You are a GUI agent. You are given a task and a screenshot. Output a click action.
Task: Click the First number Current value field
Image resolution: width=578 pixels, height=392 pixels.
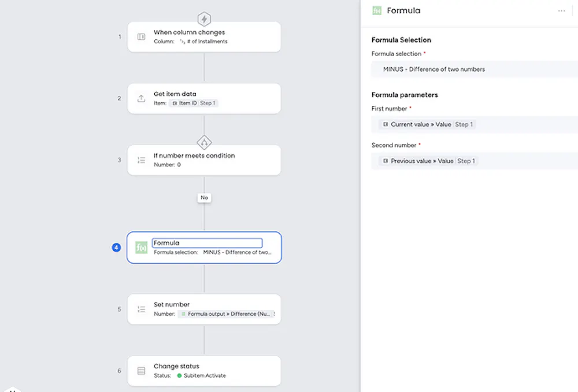tap(474, 124)
